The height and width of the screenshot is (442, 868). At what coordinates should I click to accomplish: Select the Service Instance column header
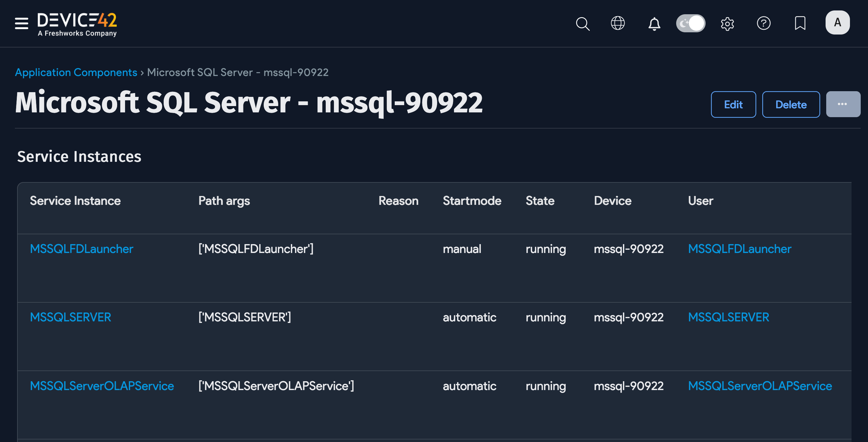pyautogui.click(x=75, y=201)
